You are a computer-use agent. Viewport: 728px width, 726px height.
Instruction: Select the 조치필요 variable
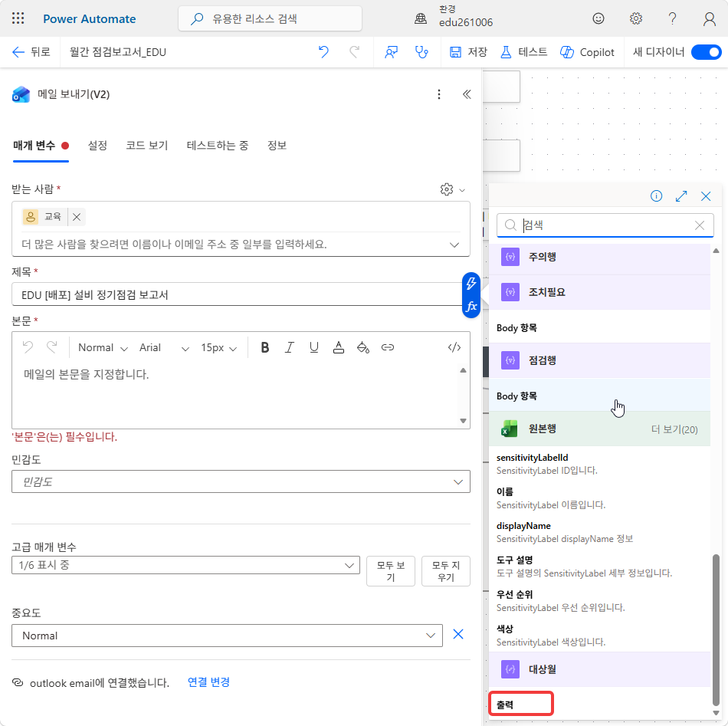599,293
